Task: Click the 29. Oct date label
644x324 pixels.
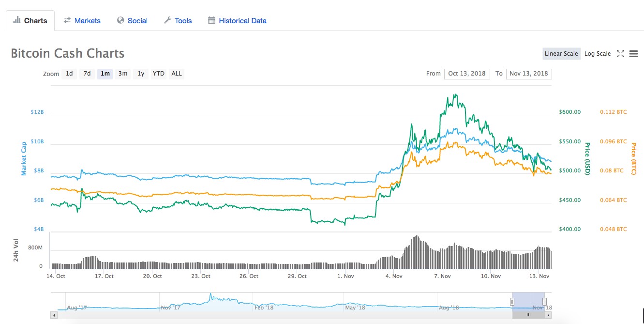Action: (x=297, y=276)
